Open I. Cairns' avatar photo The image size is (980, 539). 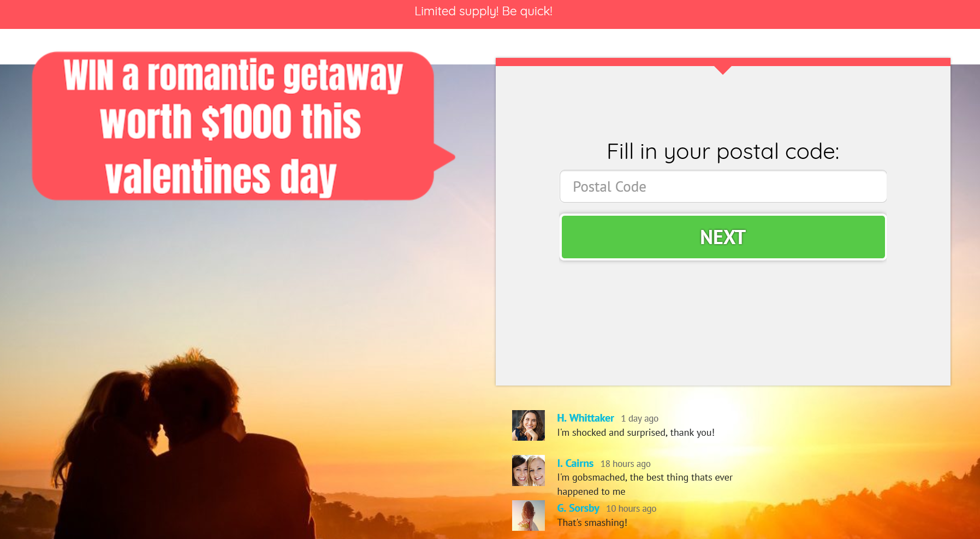pyautogui.click(x=528, y=471)
